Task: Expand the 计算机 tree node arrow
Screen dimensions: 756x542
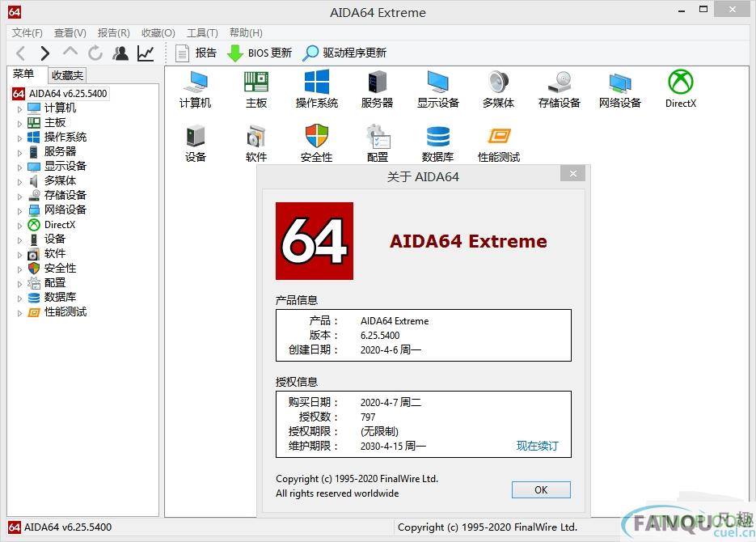Action: [x=19, y=109]
